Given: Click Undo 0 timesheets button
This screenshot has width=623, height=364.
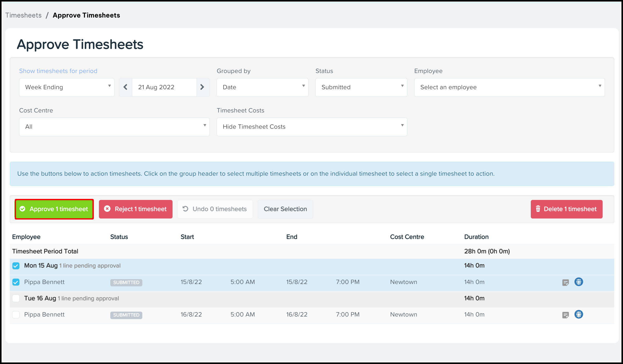Looking at the screenshot, I should [215, 209].
